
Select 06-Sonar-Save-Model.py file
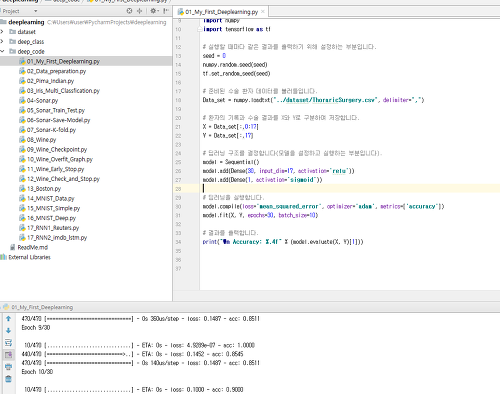(55, 120)
